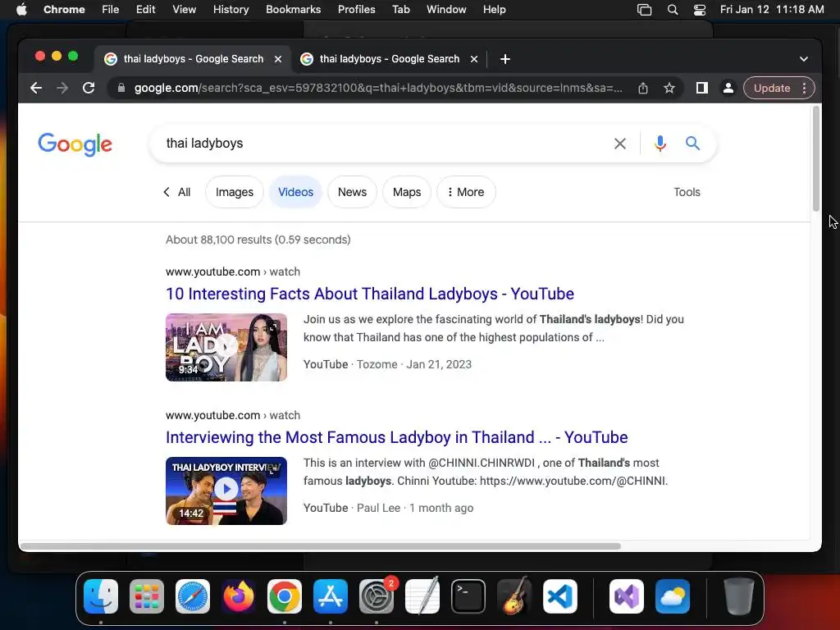Screen dimensions: 840x630
Task: Open 'Interviewing the Most Famous' video link
Action: pos(396,437)
